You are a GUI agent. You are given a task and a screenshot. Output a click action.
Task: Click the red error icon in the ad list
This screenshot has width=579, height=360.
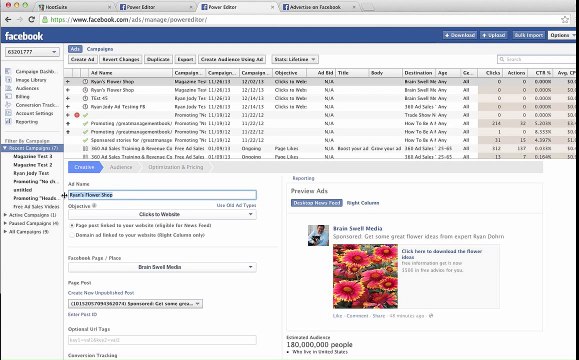[77, 115]
